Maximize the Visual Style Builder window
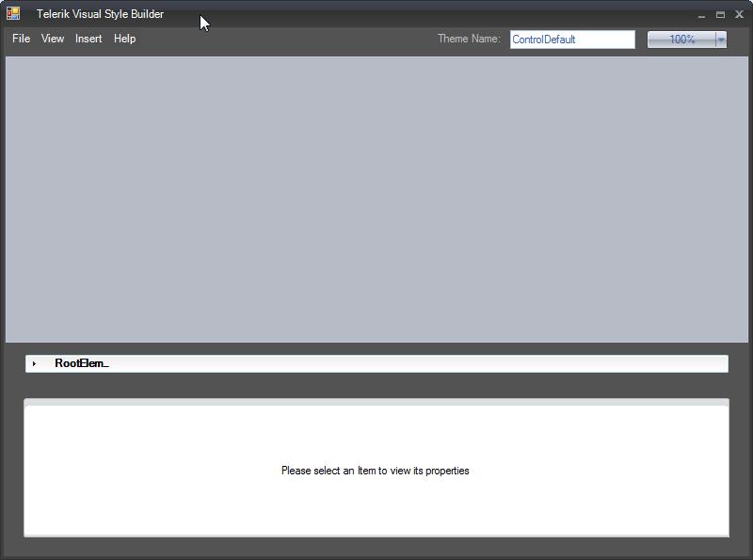The height and width of the screenshot is (560, 753). [x=720, y=15]
